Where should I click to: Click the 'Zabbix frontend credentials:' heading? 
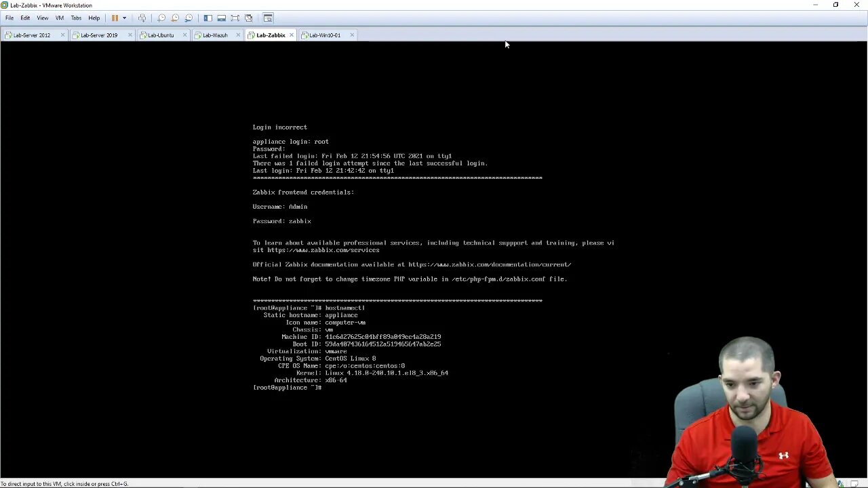point(304,192)
